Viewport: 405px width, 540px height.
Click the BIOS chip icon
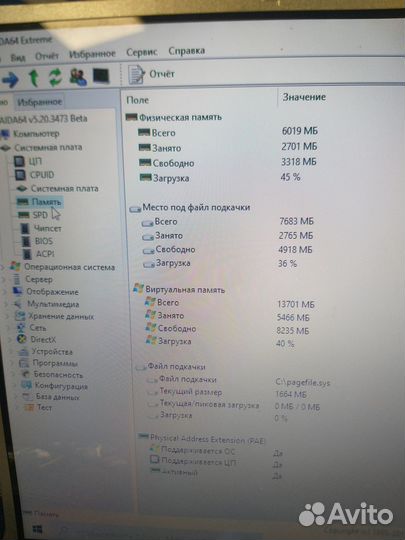tap(27, 241)
